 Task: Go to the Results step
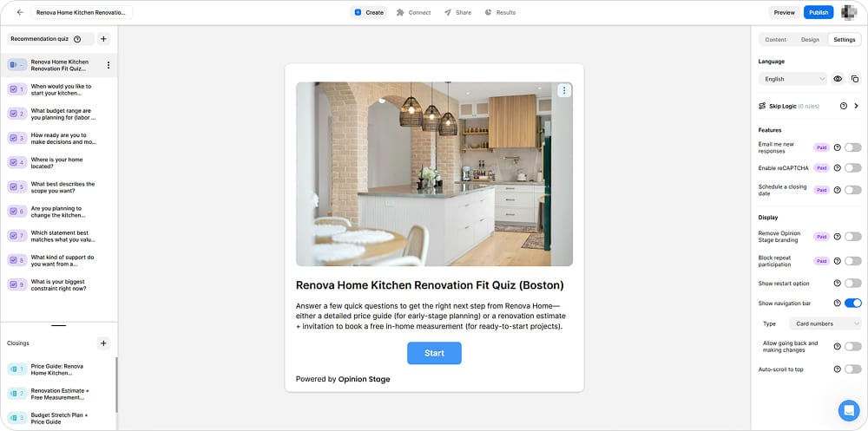[500, 12]
